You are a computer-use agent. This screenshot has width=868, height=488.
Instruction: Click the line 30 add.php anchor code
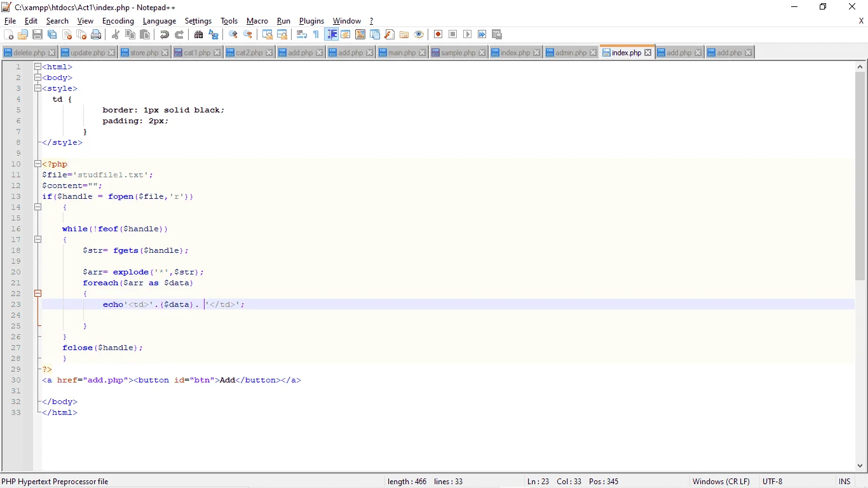pyautogui.click(x=172, y=380)
